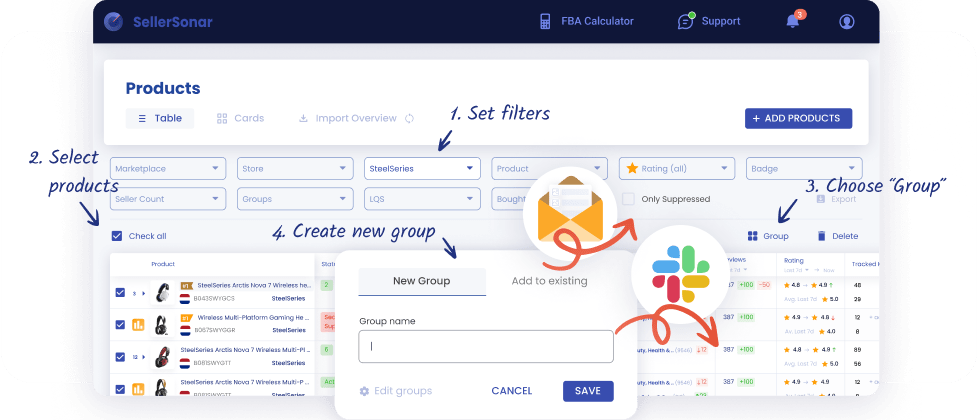This screenshot has height=420, width=977.
Task: Switch to the Cards view tab
Action: [x=240, y=118]
